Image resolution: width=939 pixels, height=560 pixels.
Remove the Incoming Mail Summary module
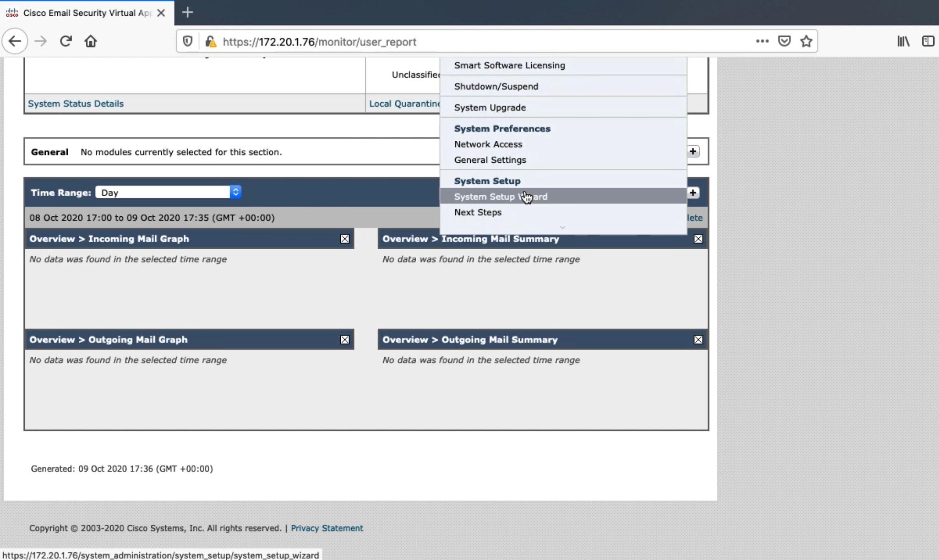(x=698, y=239)
